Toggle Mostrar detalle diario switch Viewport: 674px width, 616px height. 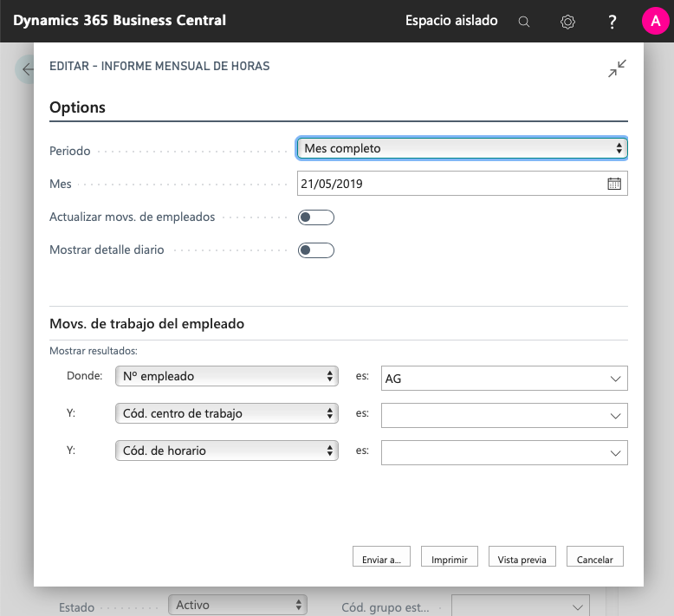point(315,250)
